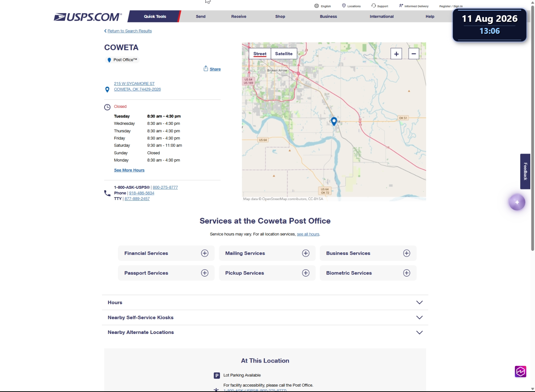
Task: Open the purple sparkle assistant button
Action: [x=517, y=202]
